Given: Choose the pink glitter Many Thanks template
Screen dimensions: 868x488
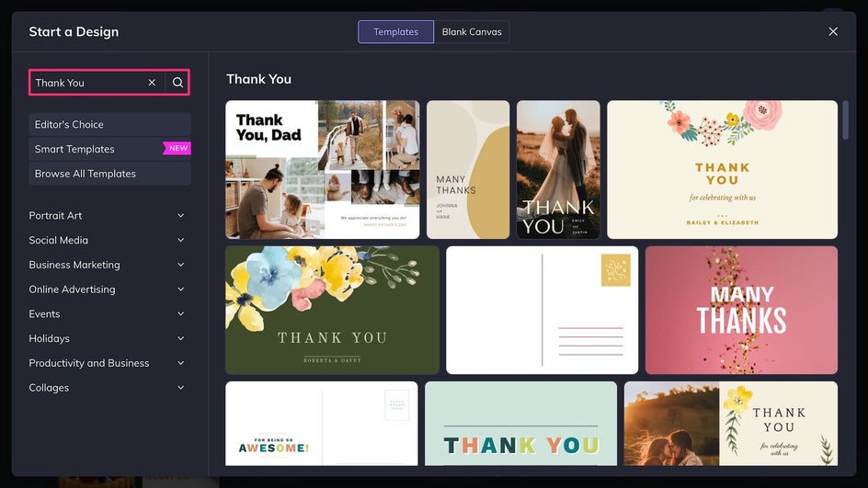Looking at the screenshot, I should [x=741, y=310].
